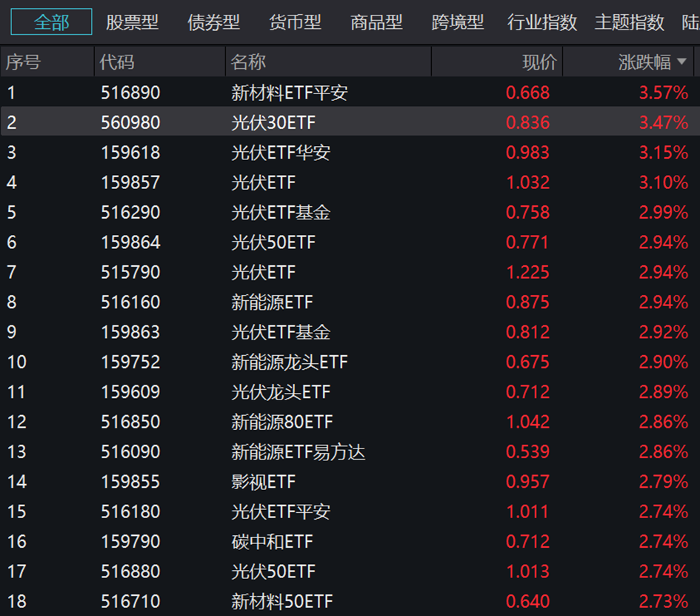700x616 pixels.
Task: Click the 2.79% change value
Action: pos(664,482)
